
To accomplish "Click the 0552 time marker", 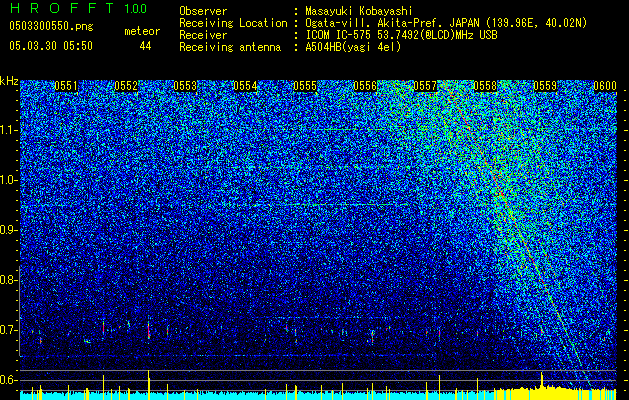I will pyautogui.click(x=126, y=86).
